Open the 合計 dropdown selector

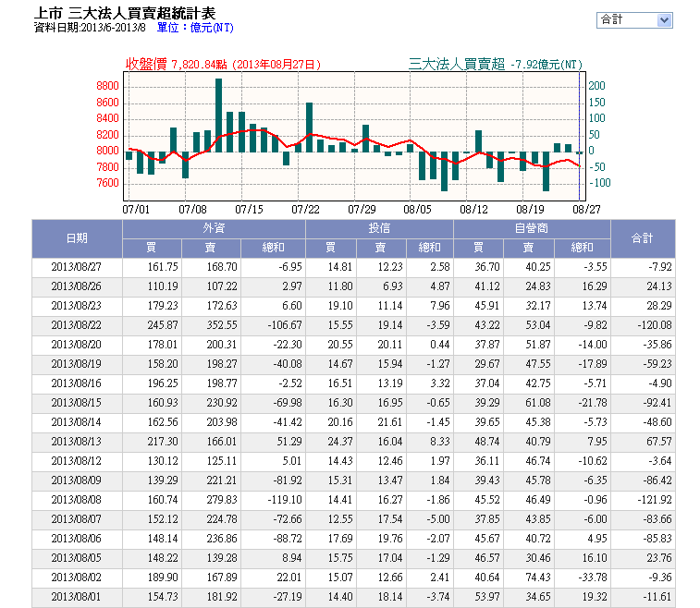click(x=634, y=20)
